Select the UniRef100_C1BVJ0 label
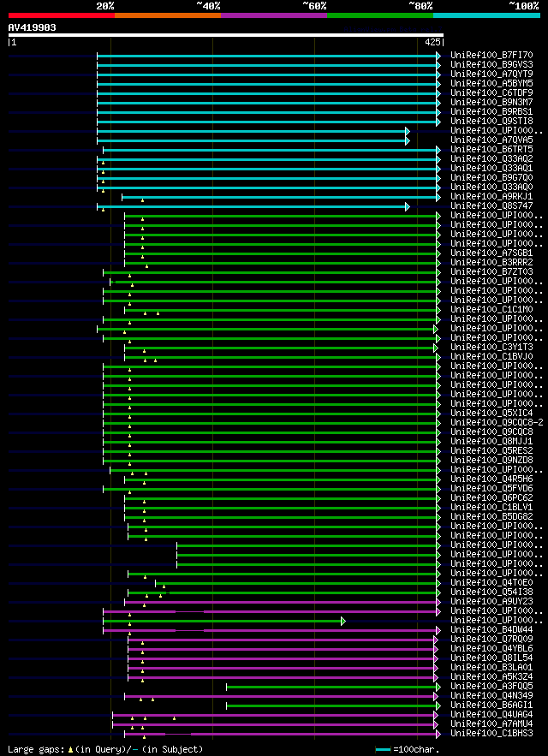The image size is (548, 756). [x=491, y=356]
